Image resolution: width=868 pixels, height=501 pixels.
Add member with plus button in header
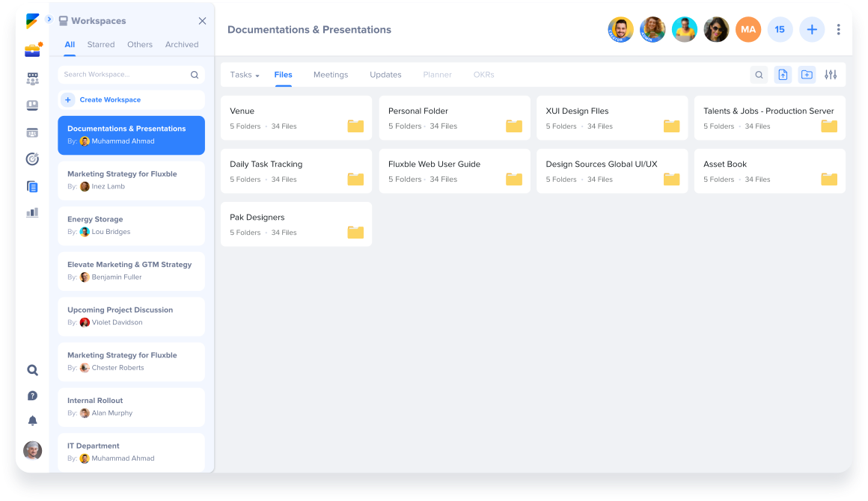coord(812,29)
